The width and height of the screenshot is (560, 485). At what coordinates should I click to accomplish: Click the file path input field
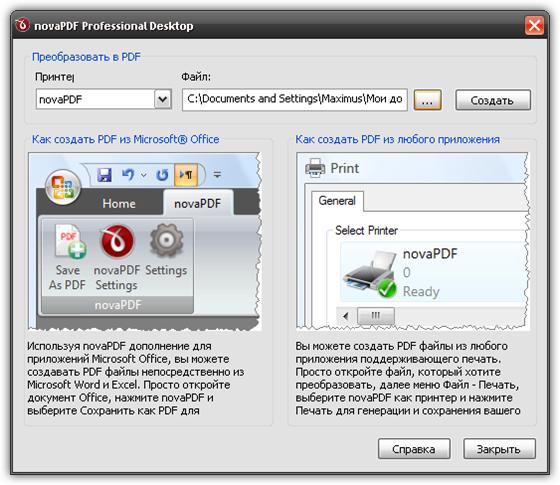click(295, 100)
